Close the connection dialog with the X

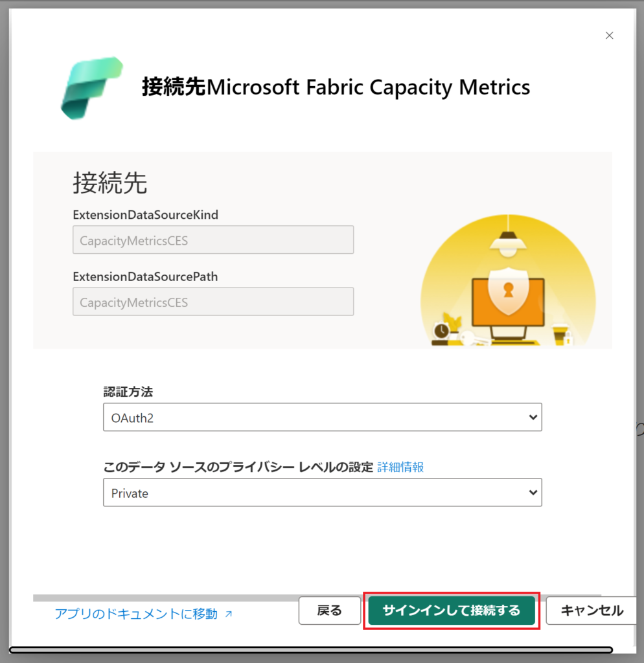tap(609, 36)
